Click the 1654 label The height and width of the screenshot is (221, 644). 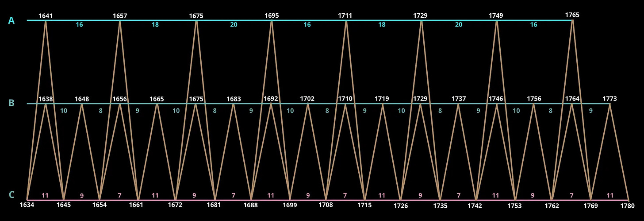tap(100, 205)
